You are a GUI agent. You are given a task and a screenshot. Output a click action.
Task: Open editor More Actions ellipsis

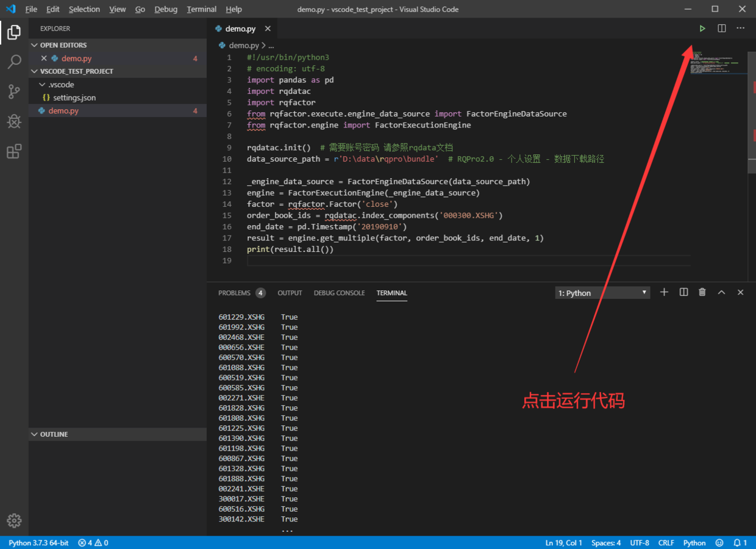point(741,29)
